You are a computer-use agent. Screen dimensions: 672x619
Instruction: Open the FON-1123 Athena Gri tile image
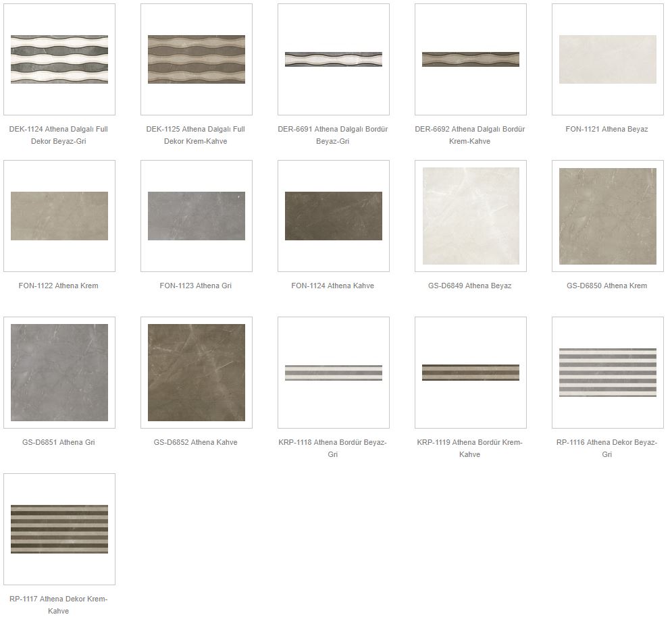[x=197, y=216]
